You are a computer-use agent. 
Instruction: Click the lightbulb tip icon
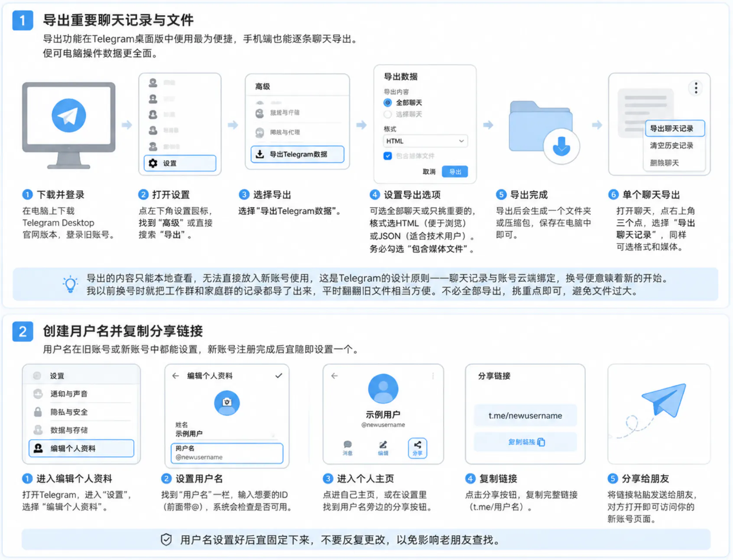tap(70, 284)
